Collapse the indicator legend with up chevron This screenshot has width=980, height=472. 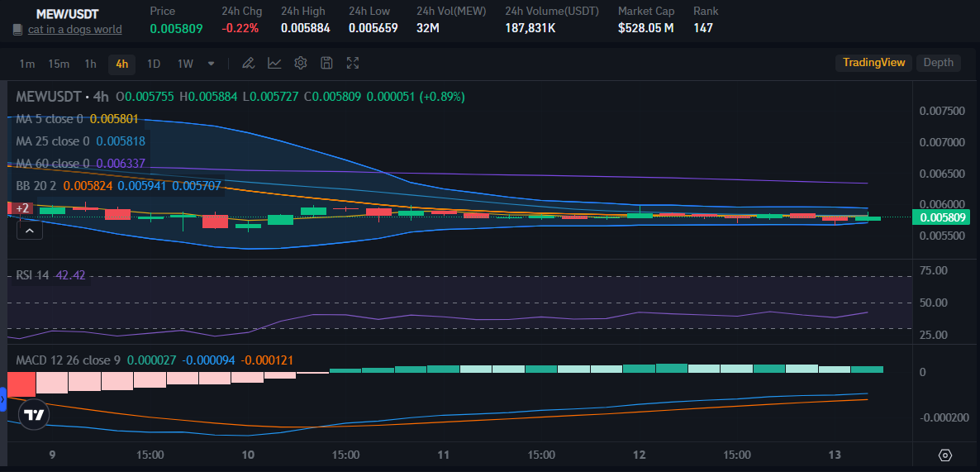point(30,231)
